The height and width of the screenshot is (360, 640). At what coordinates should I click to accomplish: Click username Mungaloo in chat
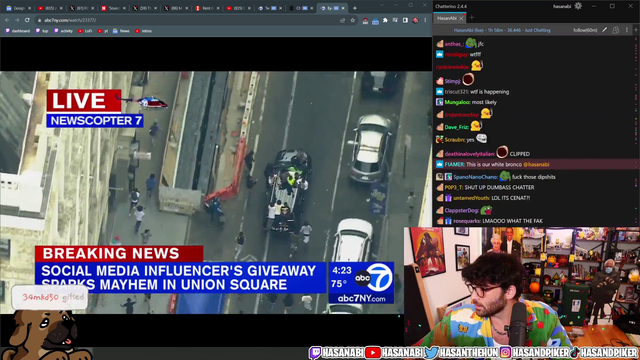[x=458, y=102]
